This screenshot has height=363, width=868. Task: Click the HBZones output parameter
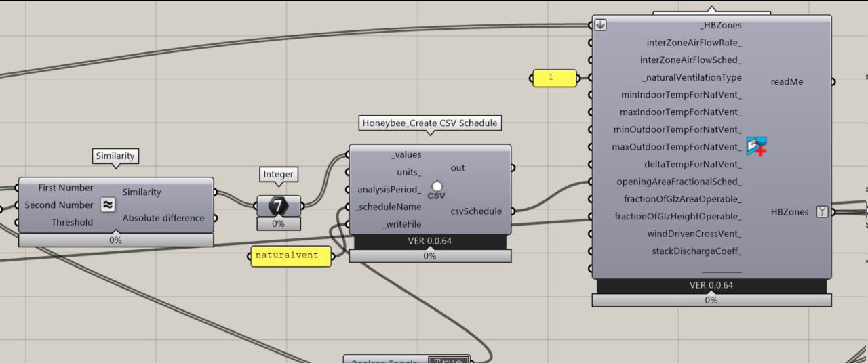(x=790, y=212)
